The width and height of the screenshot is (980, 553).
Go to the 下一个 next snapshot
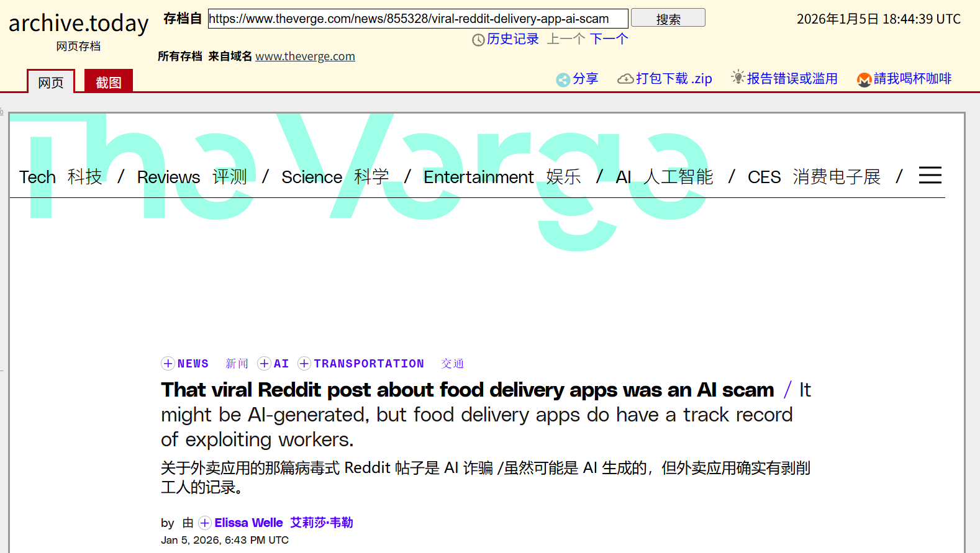[x=609, y=39]
